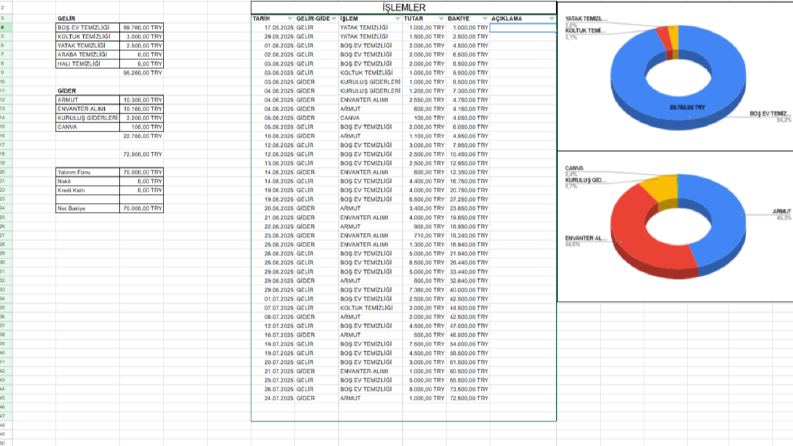This screenshot has width=793, height=446.
Task: Click the ENVANTER ALIMI label in expense chart
Action: point(586,238)
